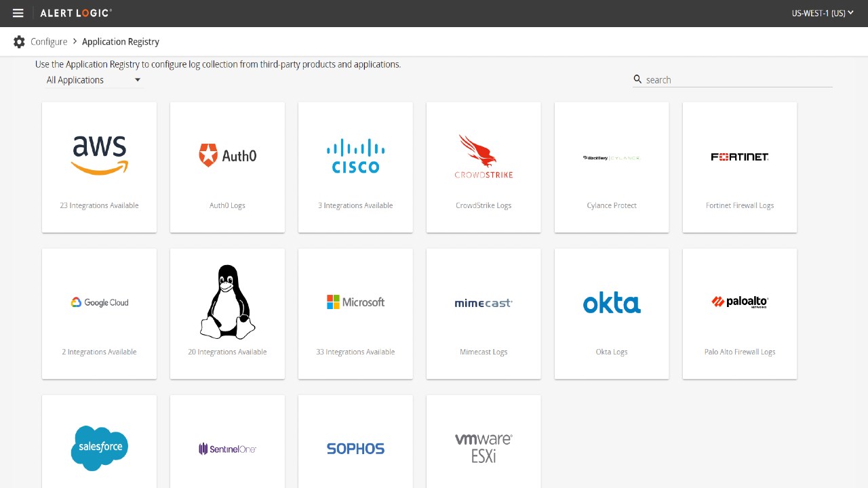This screenshot has height=488, width=868.
Task: Select the Auth0 Logs label
Action: tap(228, 205)
